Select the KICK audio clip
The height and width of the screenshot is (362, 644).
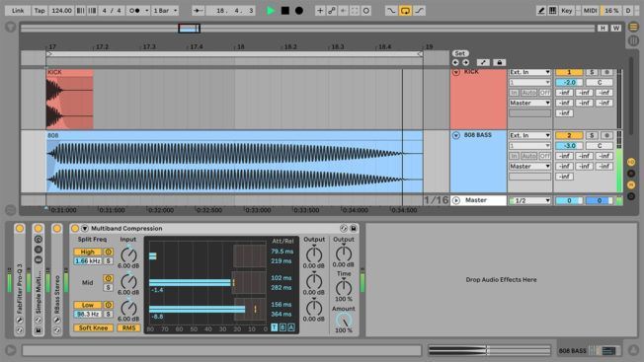70,99
